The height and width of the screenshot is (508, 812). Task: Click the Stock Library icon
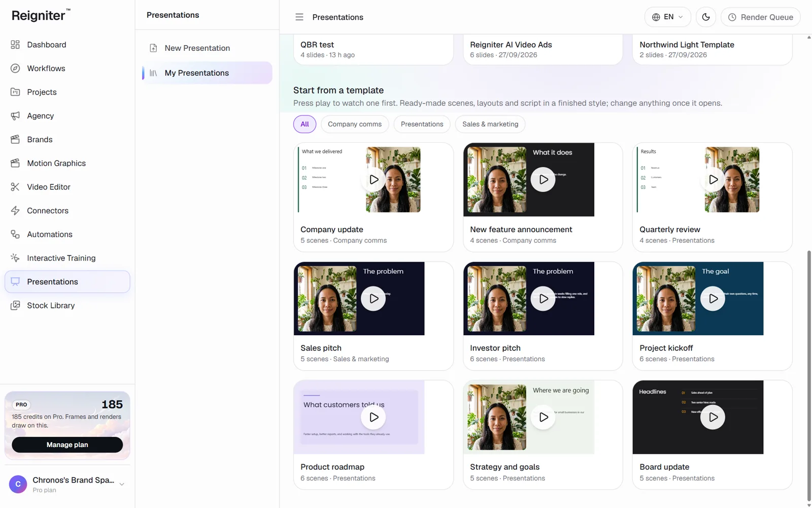tap(15, 305)
